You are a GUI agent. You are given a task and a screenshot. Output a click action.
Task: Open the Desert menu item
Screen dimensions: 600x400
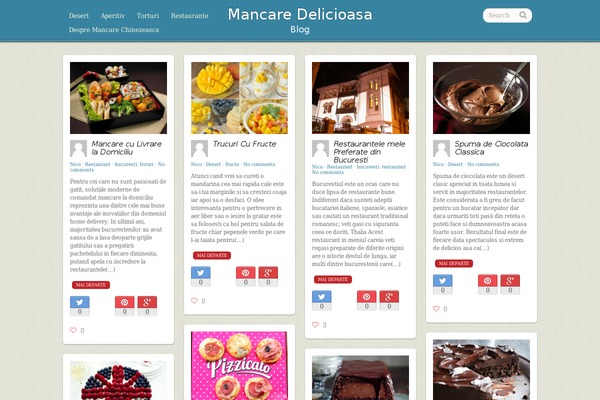coord(79,16)
